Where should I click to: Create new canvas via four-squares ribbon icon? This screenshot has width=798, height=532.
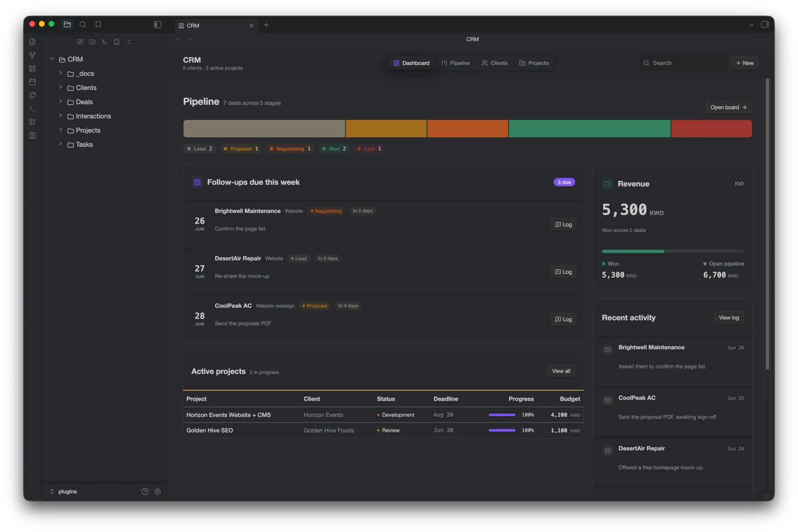coord(32,69)
